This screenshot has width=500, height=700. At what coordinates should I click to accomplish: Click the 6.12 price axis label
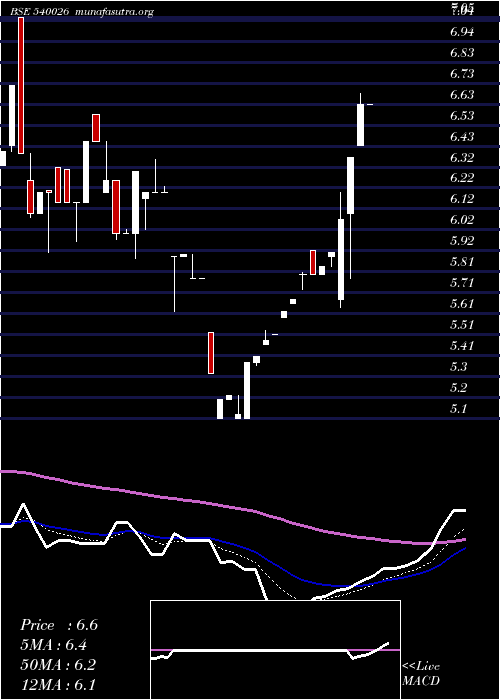click(462, 199)
